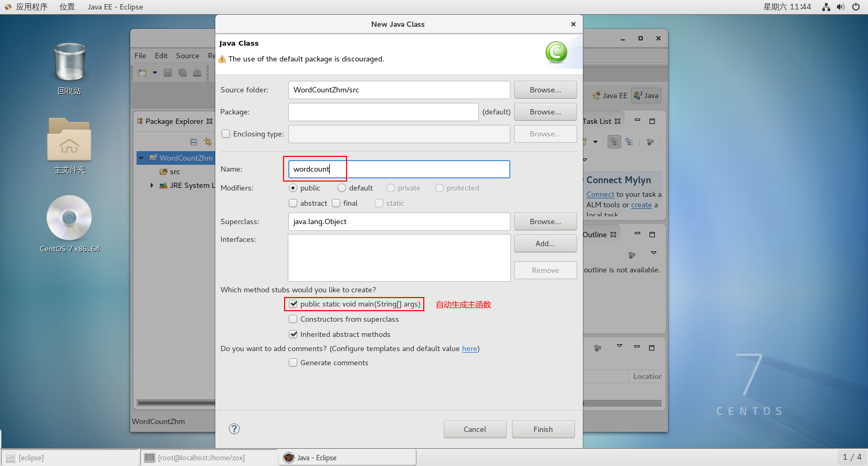The width and height of the screenshot is (868, 466).
Task: Open the New Task dropdown arrow in Task List
Action: 595,142
